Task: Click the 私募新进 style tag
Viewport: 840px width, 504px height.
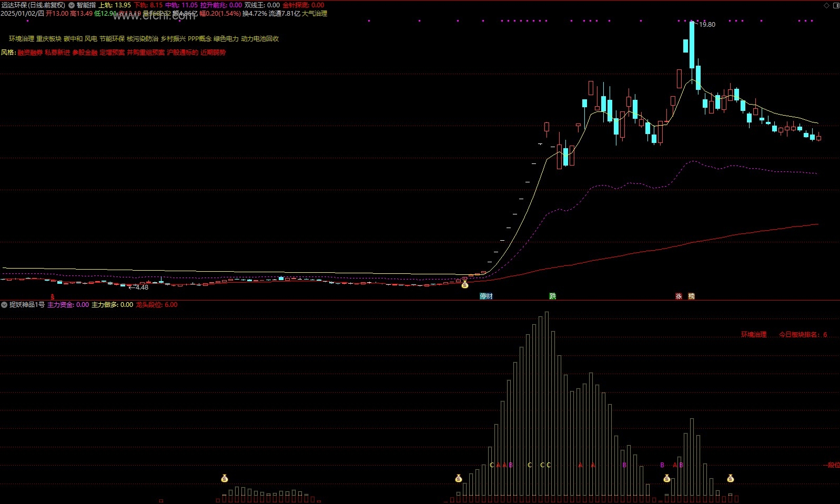Action: pyautogui.click(x=57, y=53)
